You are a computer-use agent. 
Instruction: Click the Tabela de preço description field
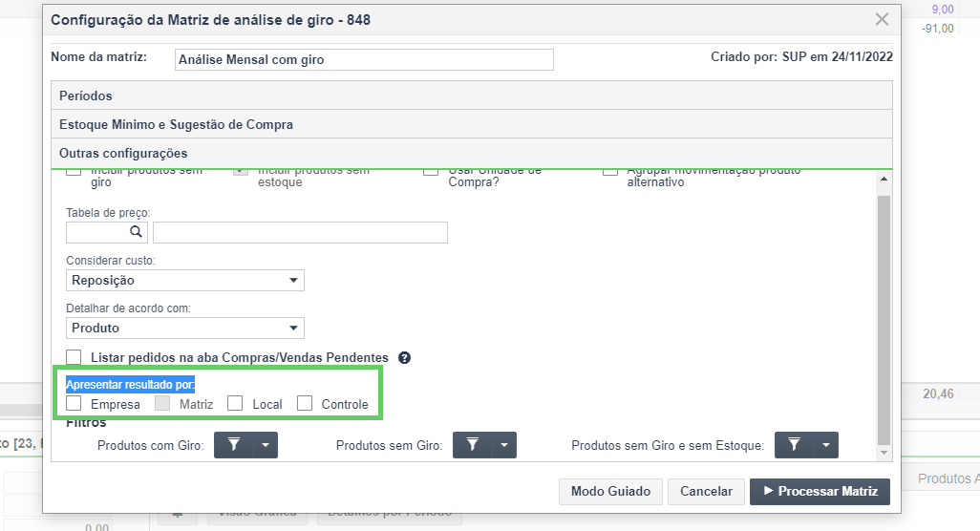300,232
